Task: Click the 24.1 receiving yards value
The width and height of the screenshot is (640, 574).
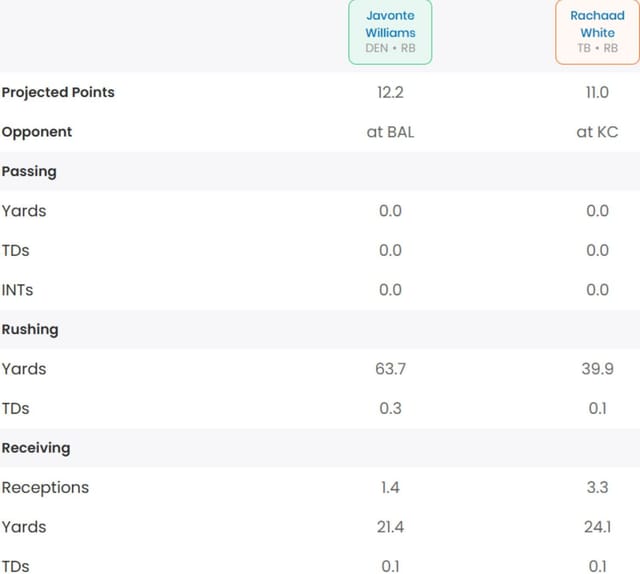Action: 597,527
